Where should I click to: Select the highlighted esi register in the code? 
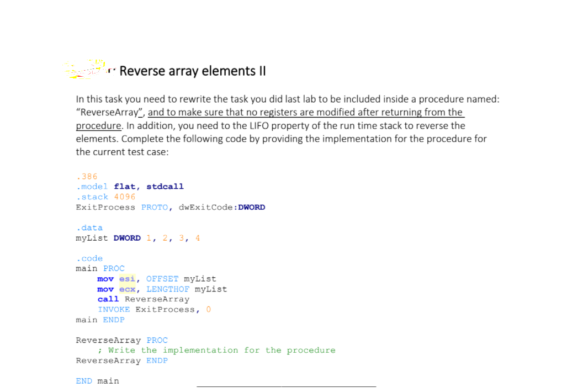click(x=128, y=279)
